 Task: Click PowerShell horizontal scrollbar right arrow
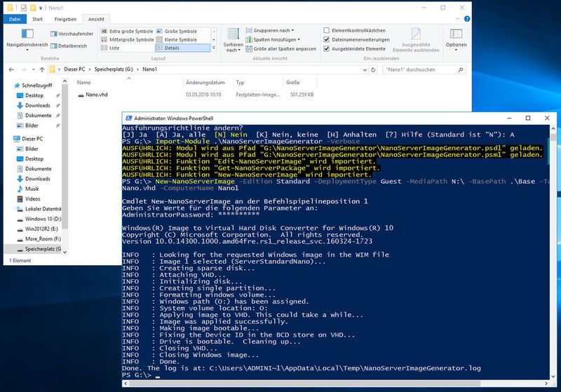tap(546, 384)
